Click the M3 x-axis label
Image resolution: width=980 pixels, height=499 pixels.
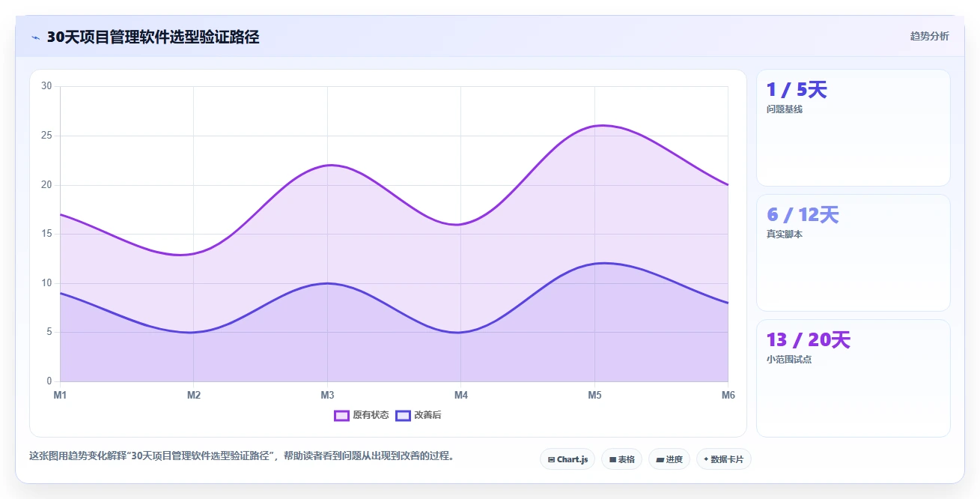coord(327,395)
